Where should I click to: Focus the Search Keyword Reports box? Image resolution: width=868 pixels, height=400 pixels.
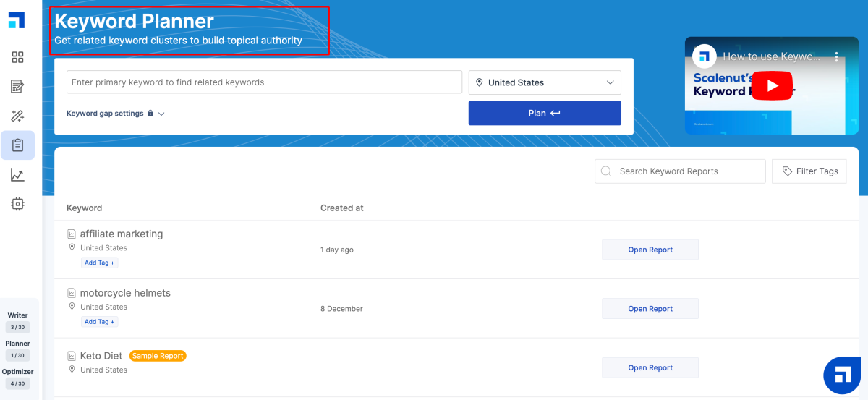[680, 171]
